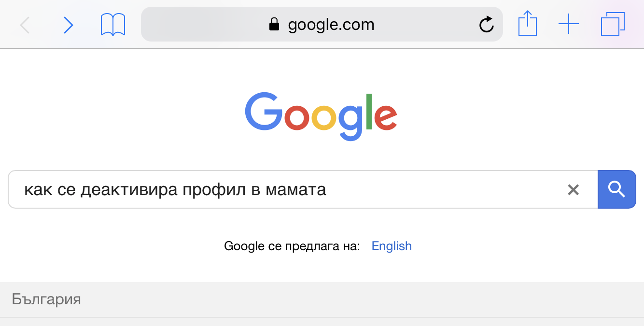Click the blue capital G in logo
This screenshot has height=326, width=644.
click(x=264, y=112)
